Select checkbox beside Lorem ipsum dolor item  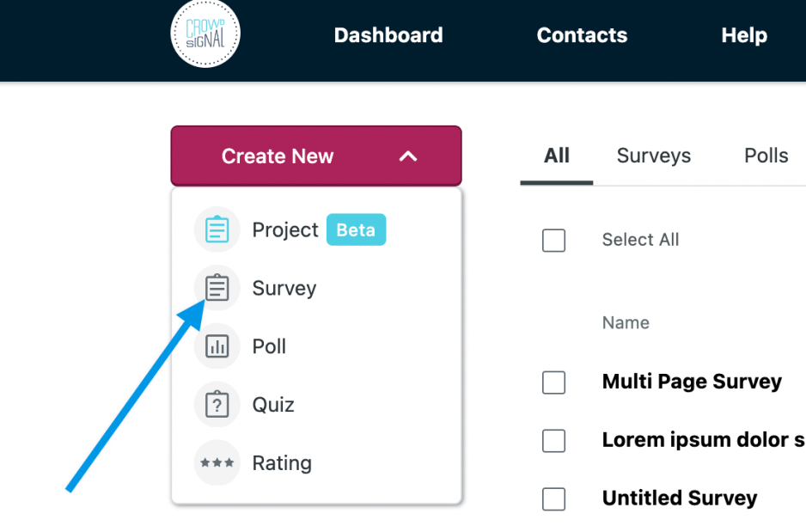click(554, 441)
